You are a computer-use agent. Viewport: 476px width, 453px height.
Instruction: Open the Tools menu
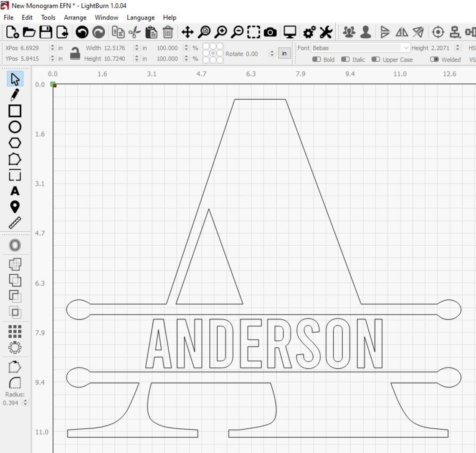tap(48, 18)
